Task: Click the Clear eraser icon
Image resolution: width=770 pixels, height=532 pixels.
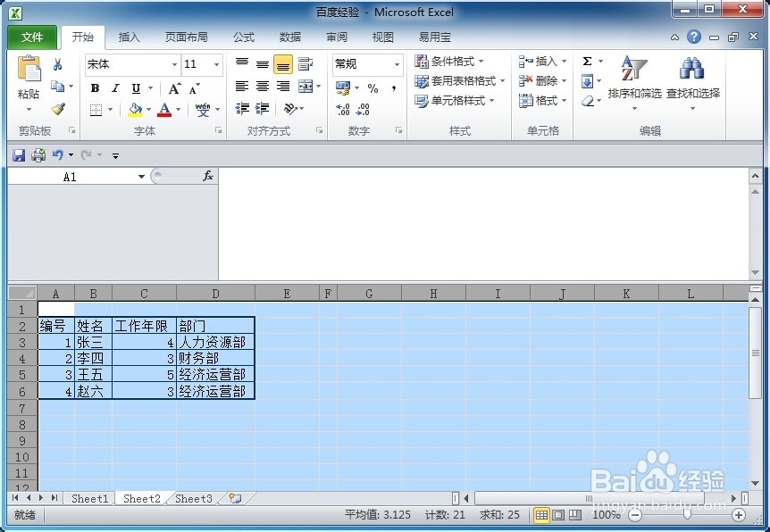Action: (x=587, y=101)
